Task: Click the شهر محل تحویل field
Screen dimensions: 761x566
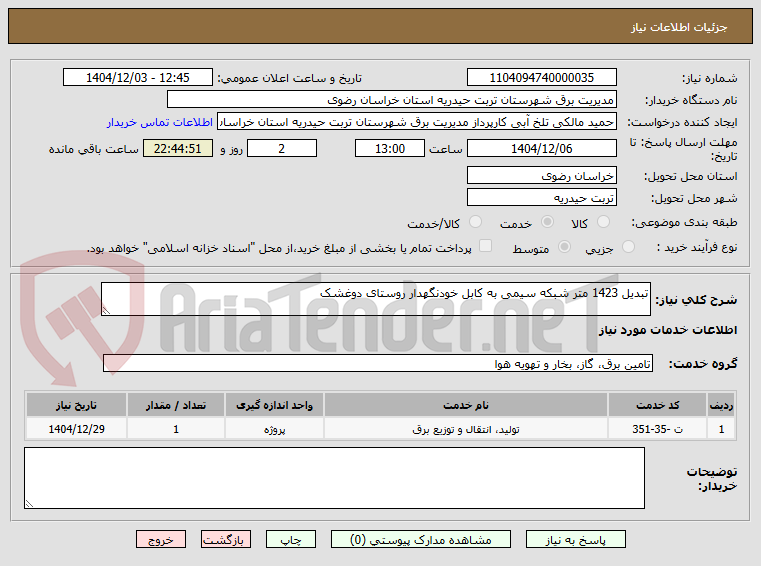Action: tap(542, 197)
